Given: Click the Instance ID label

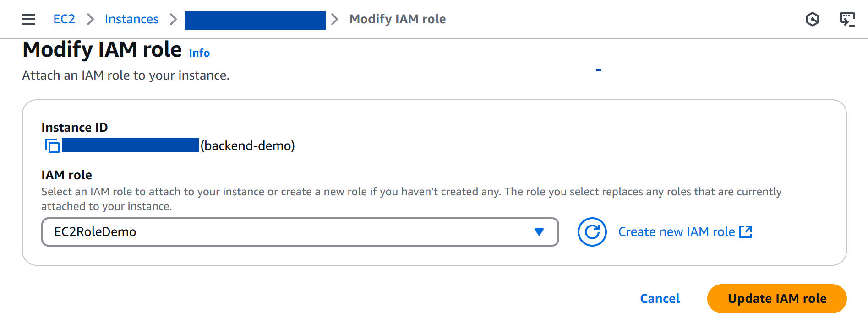Looking at the screenshot, I should pyautogui.click(x=75, y=127).
